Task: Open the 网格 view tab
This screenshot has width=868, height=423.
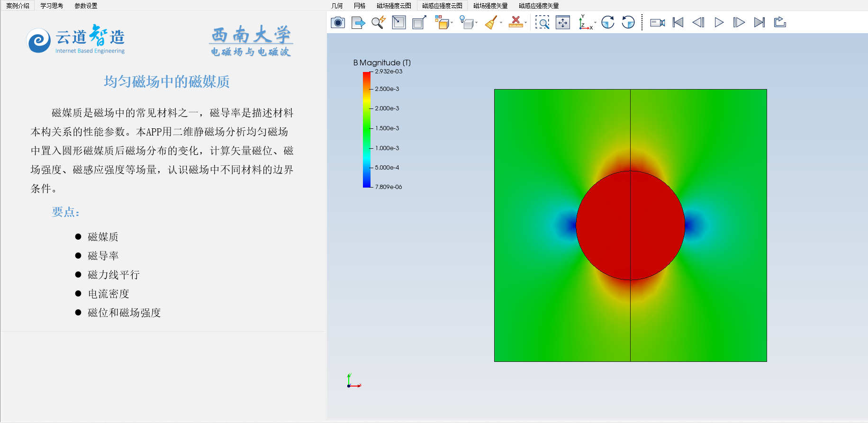Action: click(360, 6)
